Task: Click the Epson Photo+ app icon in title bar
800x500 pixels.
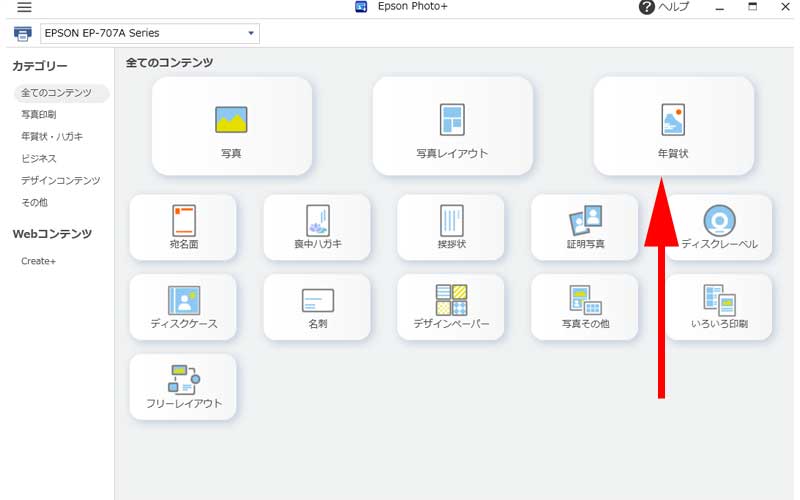Action: pos(361,7)
